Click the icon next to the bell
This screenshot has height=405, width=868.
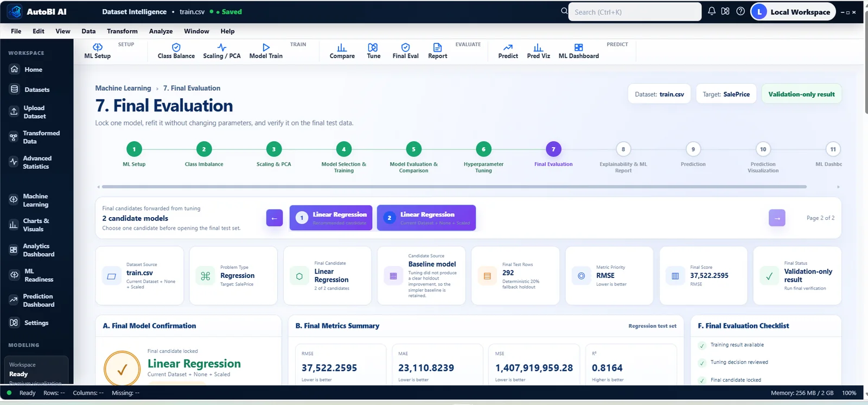pos(725,11)
